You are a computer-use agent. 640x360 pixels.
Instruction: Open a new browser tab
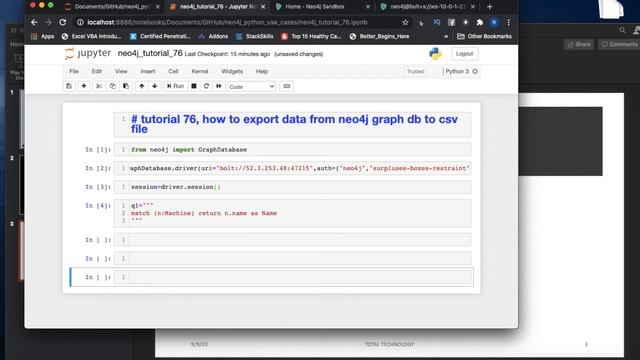489,7
